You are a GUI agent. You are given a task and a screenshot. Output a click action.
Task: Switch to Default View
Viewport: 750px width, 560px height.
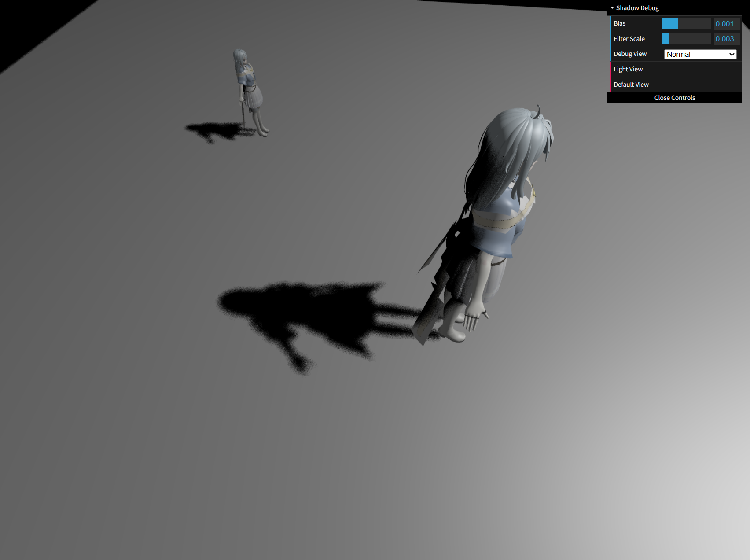click(x=675, y=85)
